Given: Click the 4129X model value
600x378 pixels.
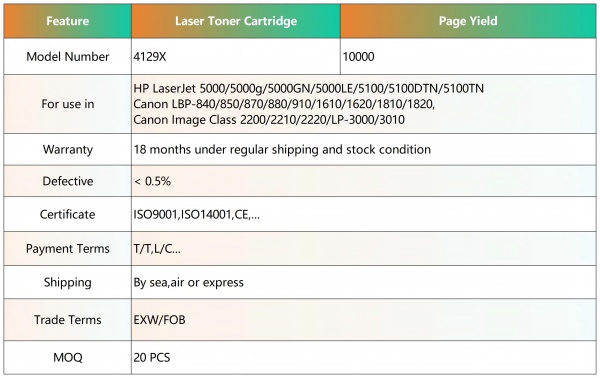Looking at the screenshot, I should click(150, 57).
